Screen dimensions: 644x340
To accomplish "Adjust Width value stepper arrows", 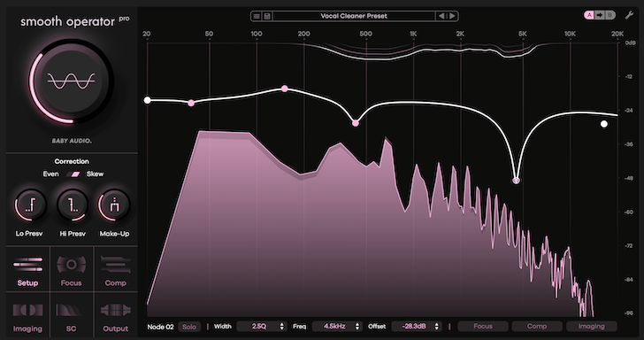I will click(x=281, y=327).
